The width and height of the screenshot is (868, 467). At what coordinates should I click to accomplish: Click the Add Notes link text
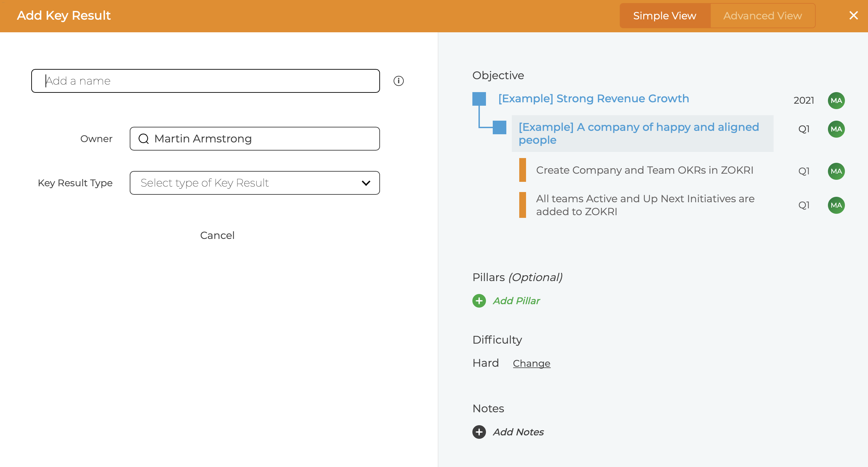[518, 432]
